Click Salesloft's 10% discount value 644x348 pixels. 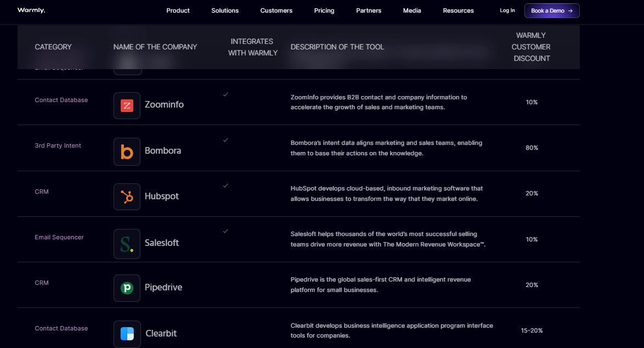click(x=532, y=239)
